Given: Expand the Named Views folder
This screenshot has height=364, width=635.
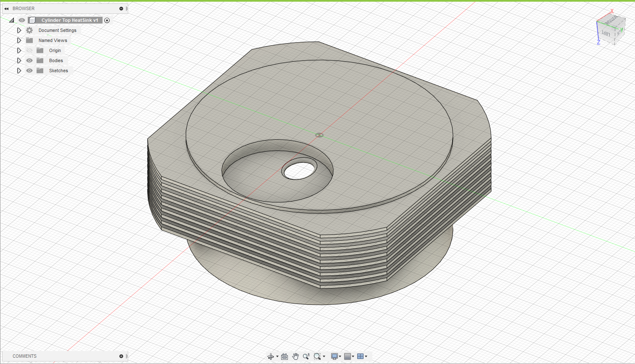Looking at the screenshot, I should (19, 40).
